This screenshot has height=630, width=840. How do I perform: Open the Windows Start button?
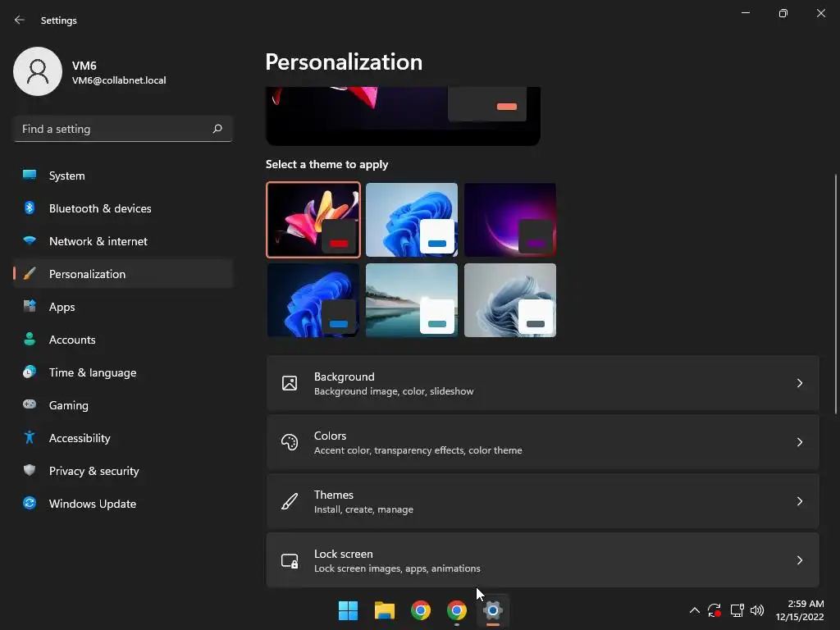[348, 610]
